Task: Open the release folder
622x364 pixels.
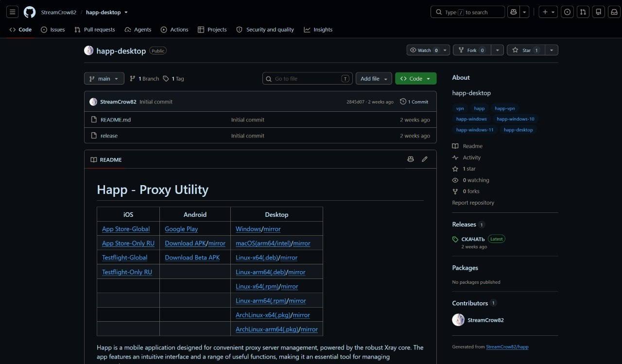Action: pyautogui.click(x=109, y=136)
